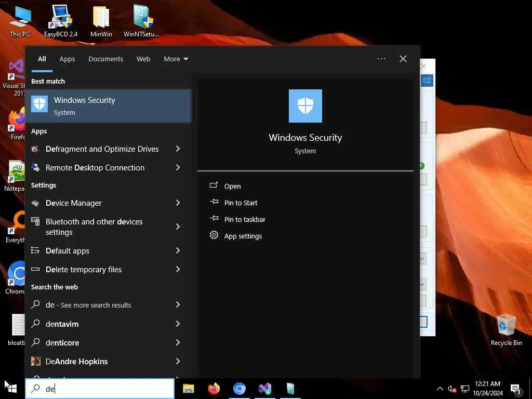Viewport: 532px width, 399px height.
Task: Launch Firefox from the taskbar
Action: pyautogui.click(x=214, y=389)
